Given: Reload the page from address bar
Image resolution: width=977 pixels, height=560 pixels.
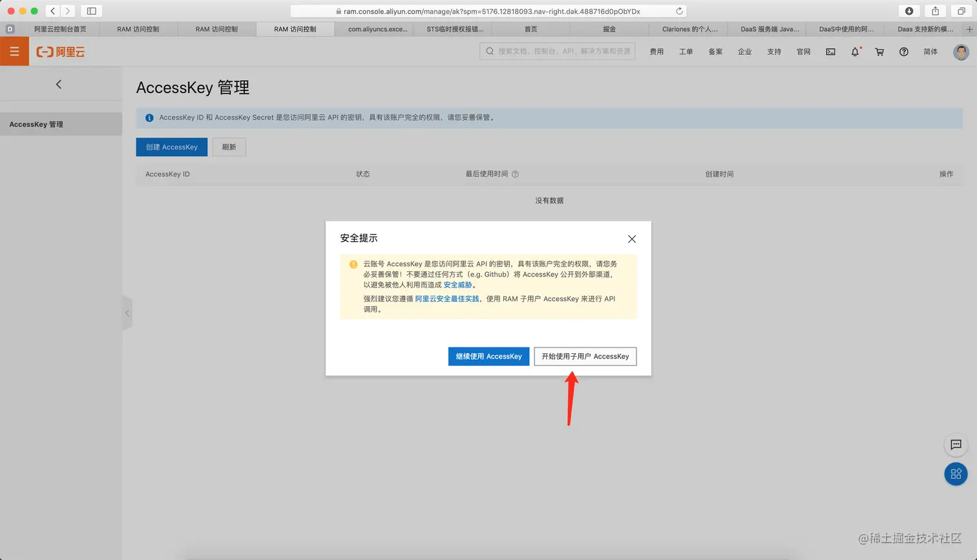Looking at the screenshot, I should [x=679, y=11].
